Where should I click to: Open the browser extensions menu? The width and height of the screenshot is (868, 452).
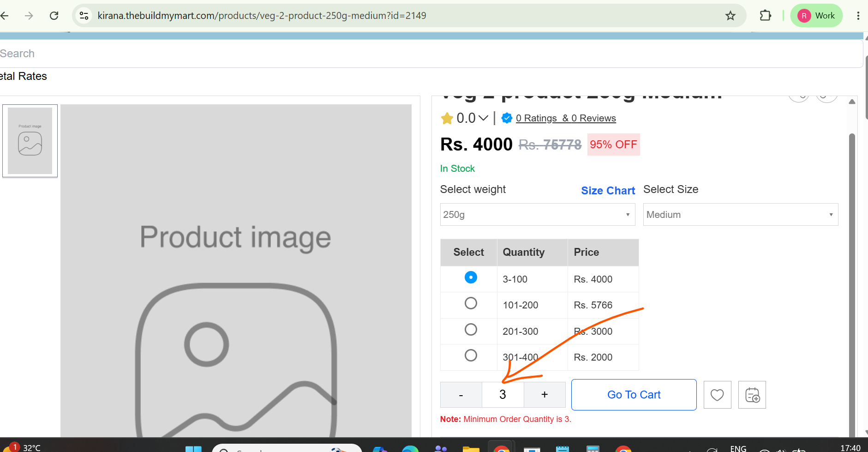(766, 16)
